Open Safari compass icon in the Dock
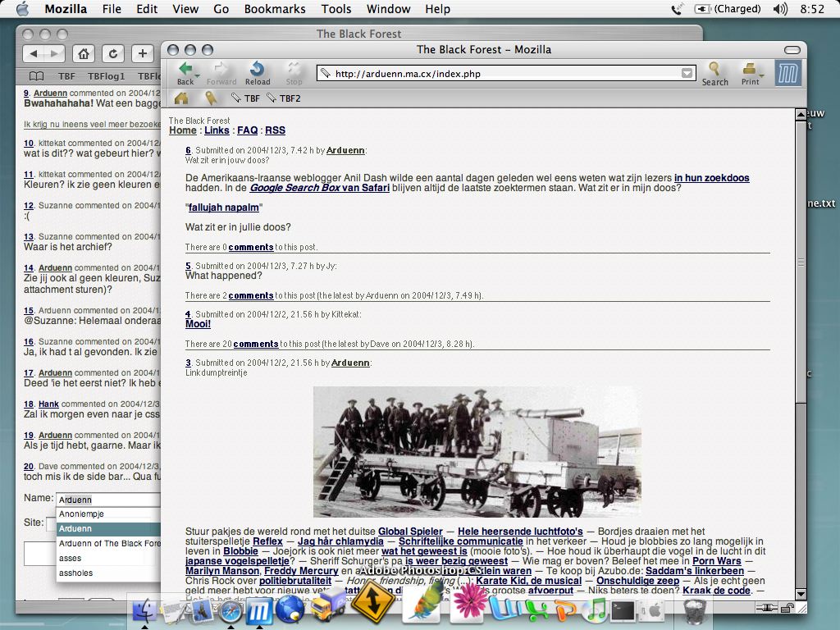The height and width of the screenshot is (630, 840). coord(231,611)
